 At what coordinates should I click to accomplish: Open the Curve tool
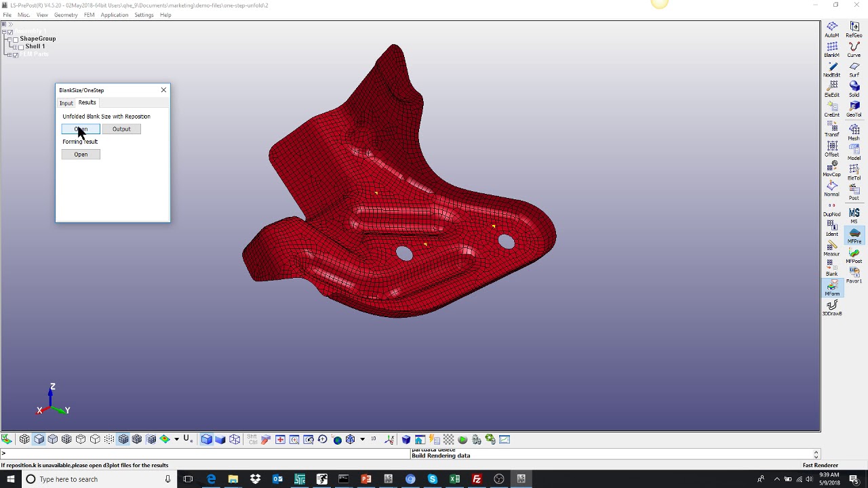coord(854,49)
